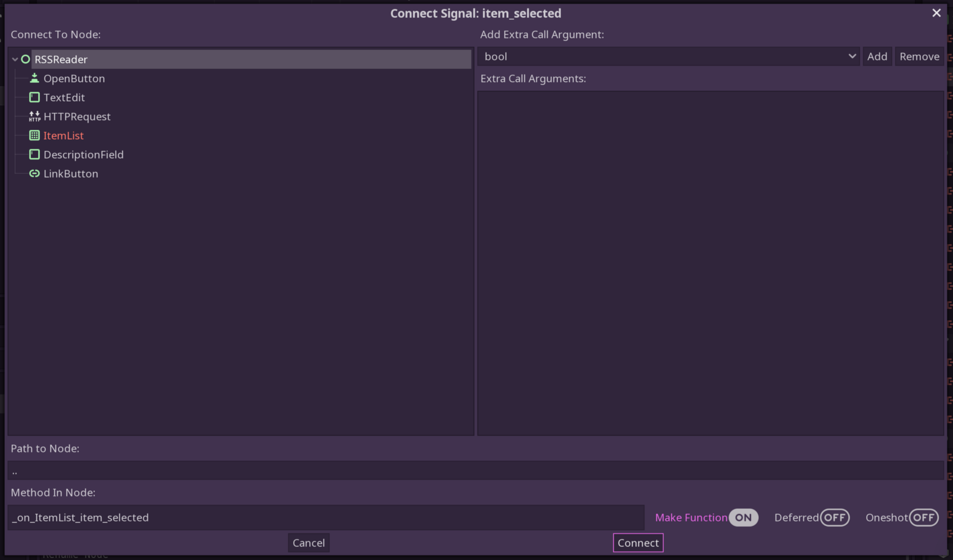Click the LinkButton node icon

35,174
